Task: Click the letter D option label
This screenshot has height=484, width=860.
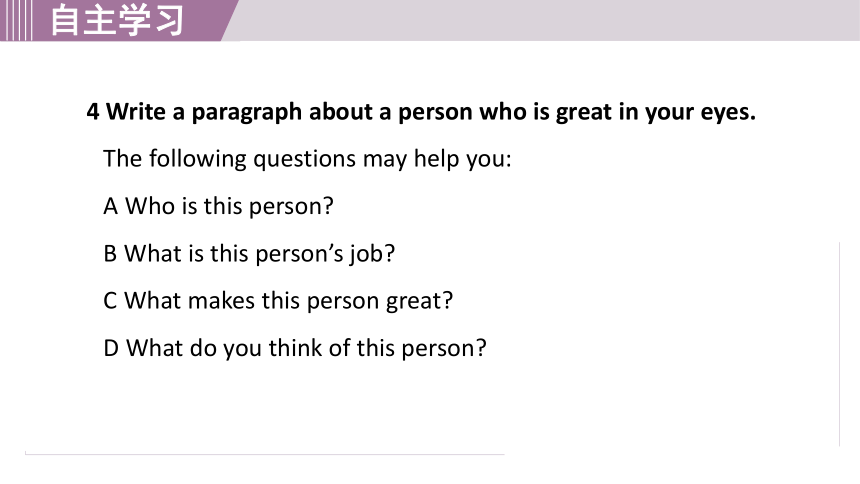Action: point(111,348)
